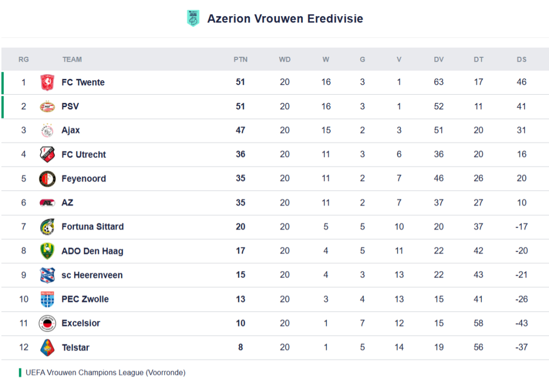The height and width of the screenshot is (392, 549).
Task: Click the Eredivisie league logo in header
Action: [192, 19]
